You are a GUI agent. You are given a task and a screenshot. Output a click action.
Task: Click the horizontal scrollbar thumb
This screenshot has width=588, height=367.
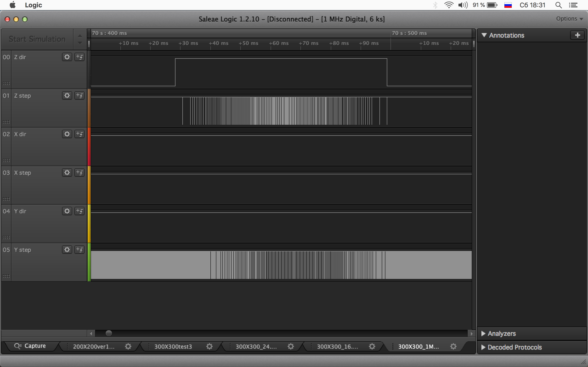(109, 333)
